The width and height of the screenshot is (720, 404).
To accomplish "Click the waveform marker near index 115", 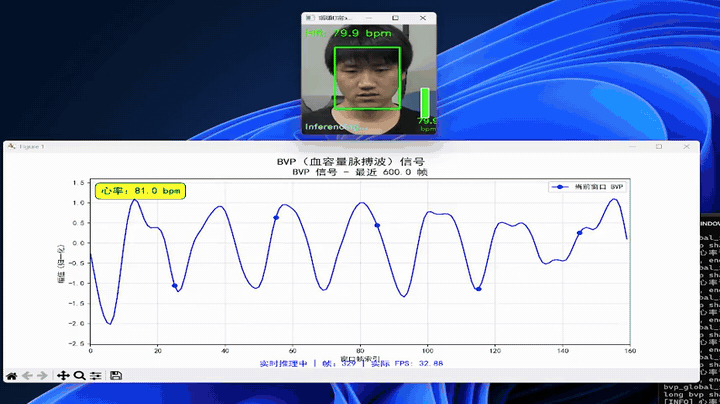I will (478, 289).
